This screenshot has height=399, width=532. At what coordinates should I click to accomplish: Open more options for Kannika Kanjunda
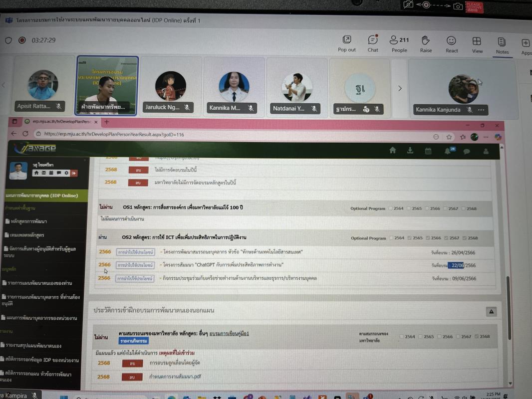pos(481,110)
